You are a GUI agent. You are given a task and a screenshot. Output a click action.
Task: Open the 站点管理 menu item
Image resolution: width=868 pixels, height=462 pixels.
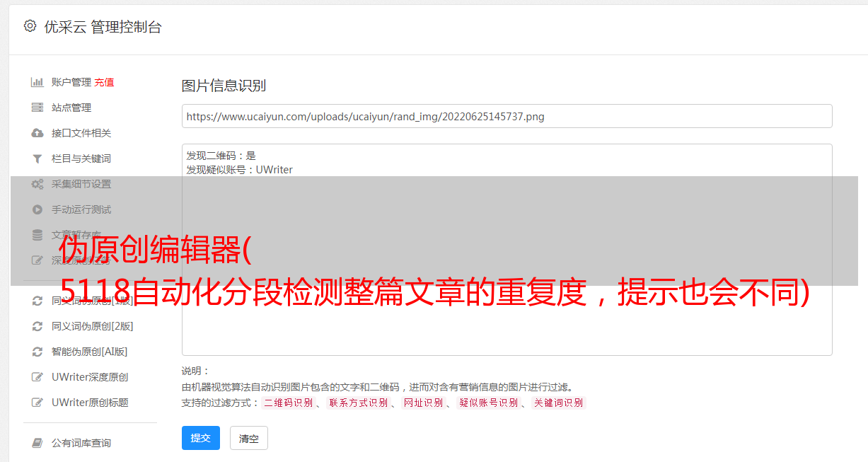[x=71, y=108]
